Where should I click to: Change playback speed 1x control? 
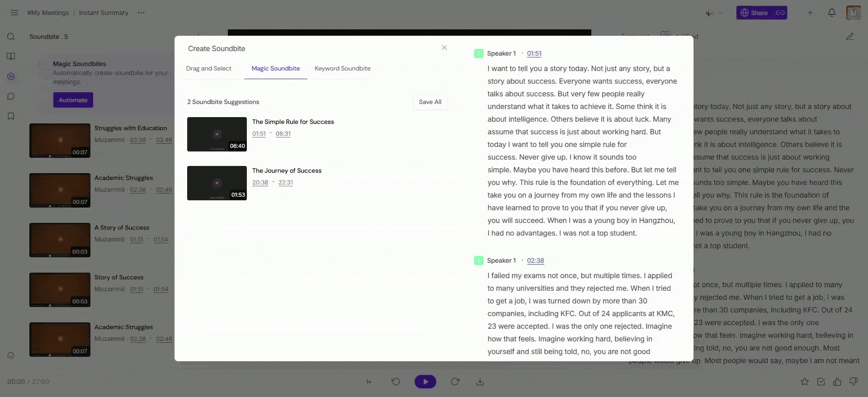368,382
